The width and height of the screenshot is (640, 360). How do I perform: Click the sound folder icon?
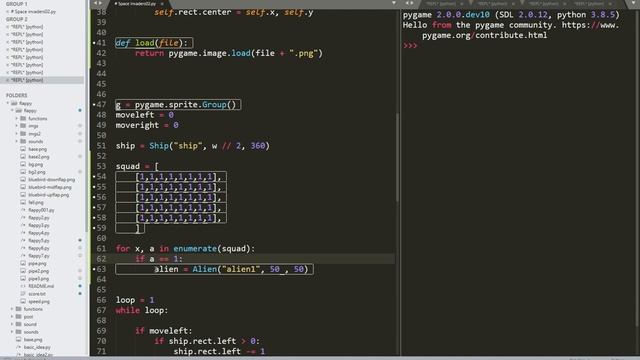coord(18,324)
